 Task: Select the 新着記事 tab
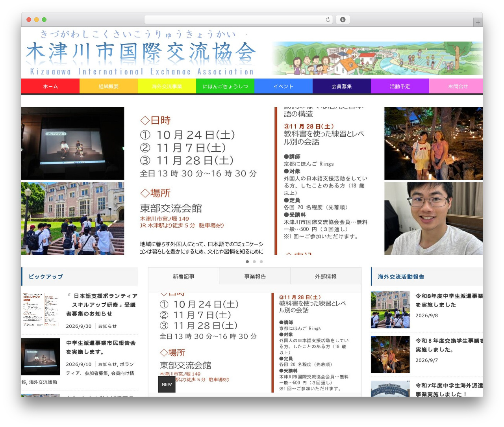tap(183, 277)
